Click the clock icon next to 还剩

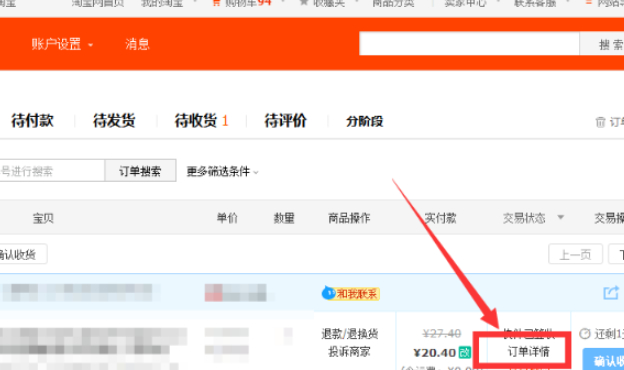(x=585, y=333)
